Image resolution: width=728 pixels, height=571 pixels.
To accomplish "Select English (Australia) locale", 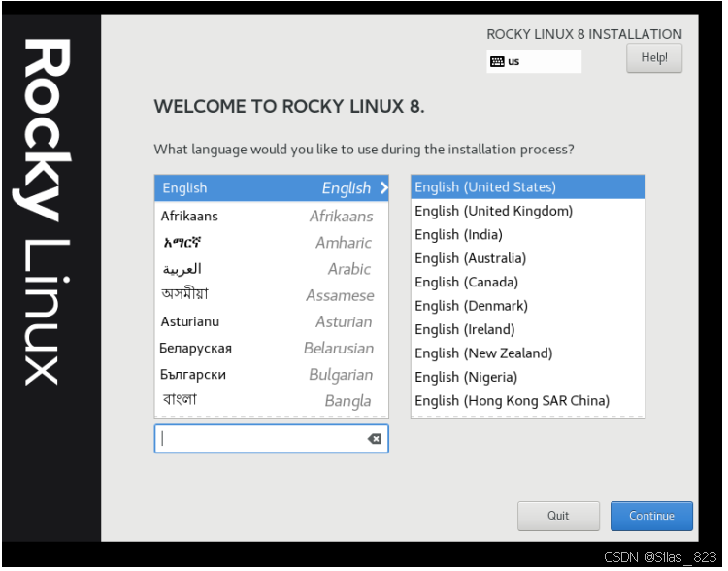I will (x=530, y=259).
